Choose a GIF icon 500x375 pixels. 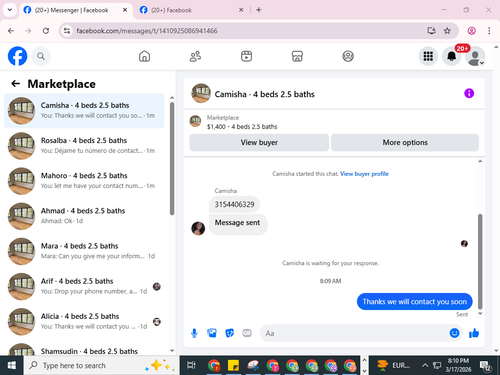click(247, 333)
